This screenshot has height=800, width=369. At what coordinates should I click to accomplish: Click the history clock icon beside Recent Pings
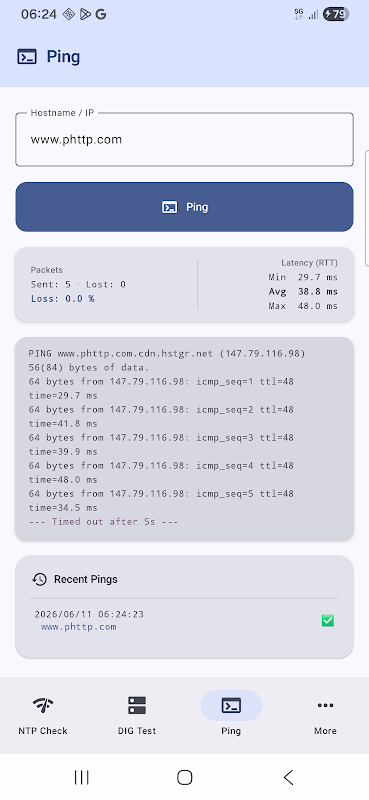[x=39, y=579]
